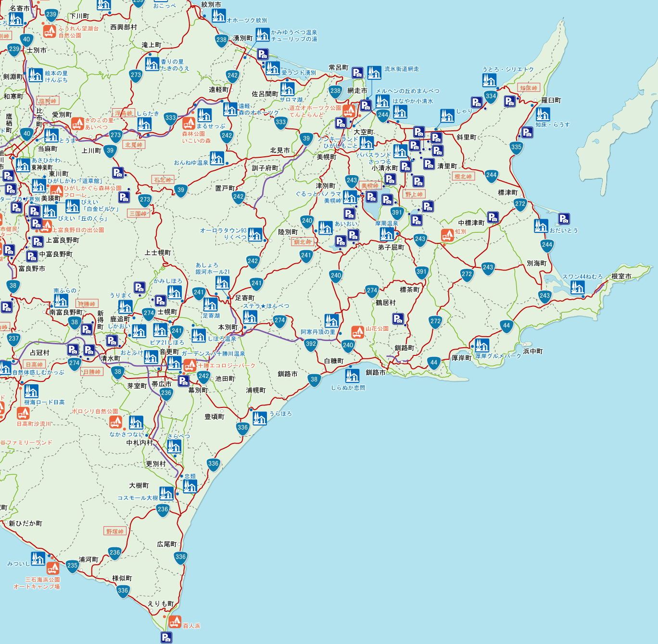Click the 三石海浜公園 auto camp icon
The image size is (658, 644).
[53, 568]
